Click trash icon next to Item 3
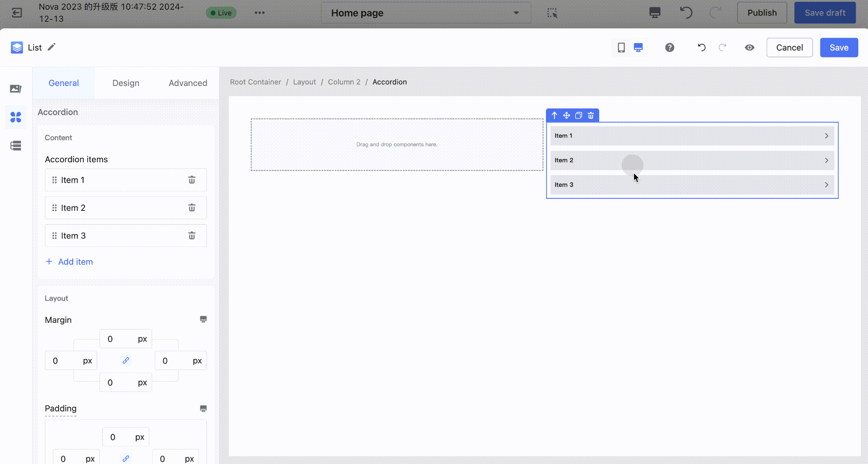Screen dimensions: 868x464 pos(192,236)
